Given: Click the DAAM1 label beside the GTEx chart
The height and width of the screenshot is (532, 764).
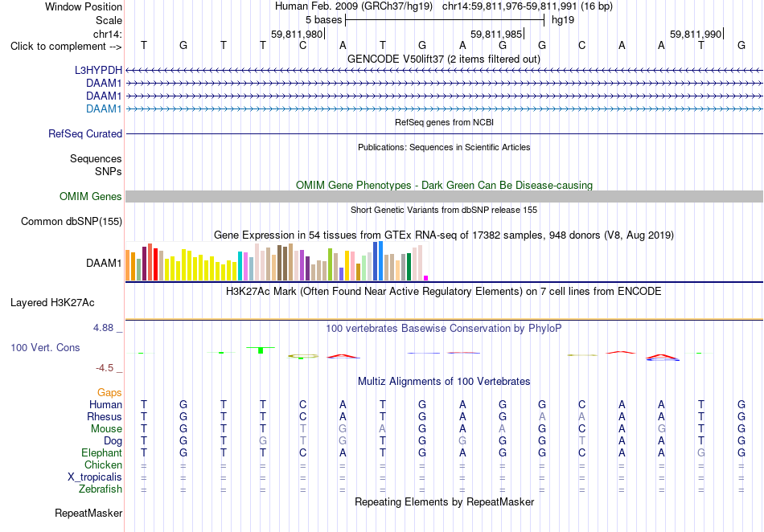Looking at the screenshot, I should coord(104,264).
